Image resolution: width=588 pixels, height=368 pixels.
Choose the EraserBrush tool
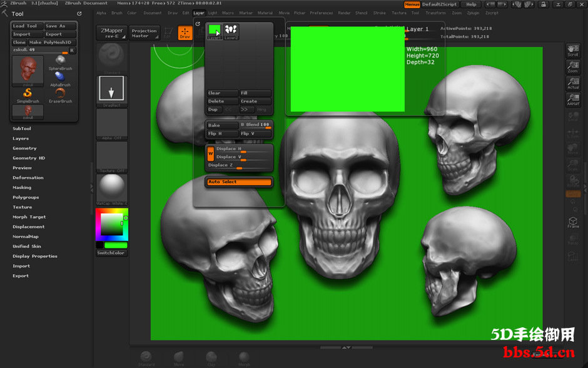pyautogui.click(x=60, y=95)
